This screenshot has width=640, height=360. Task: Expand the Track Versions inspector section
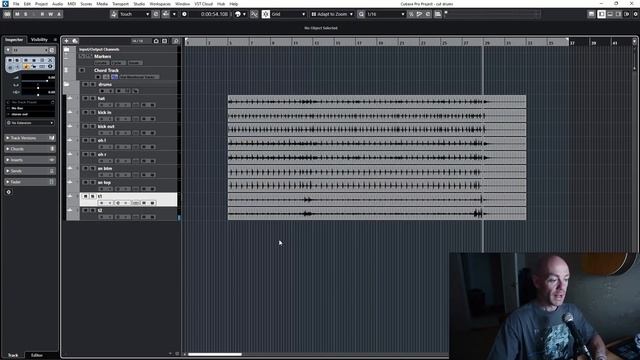29,138
